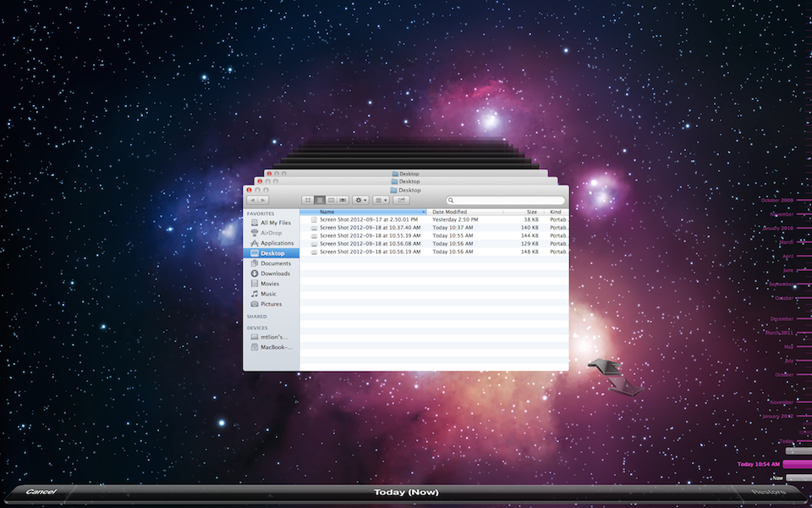Viewport: 812px width, 508px height.
Task: Click the Music note sidebar icon
Action: pos(255,294)
